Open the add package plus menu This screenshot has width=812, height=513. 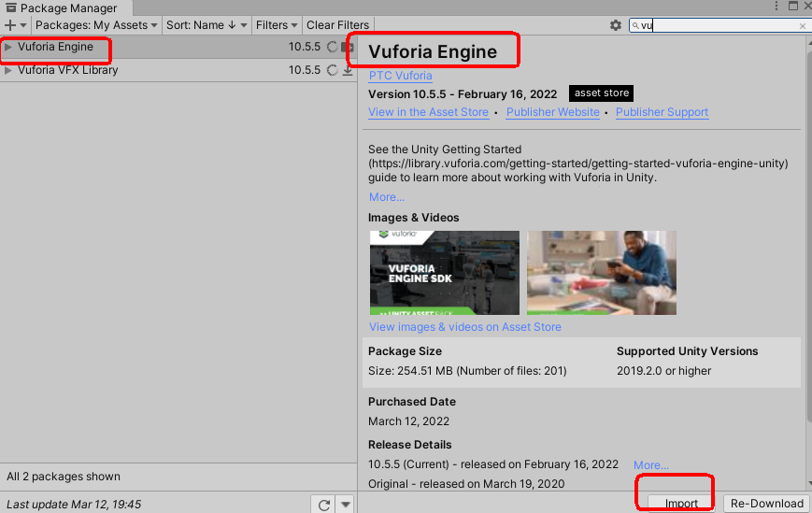[15, 25]
